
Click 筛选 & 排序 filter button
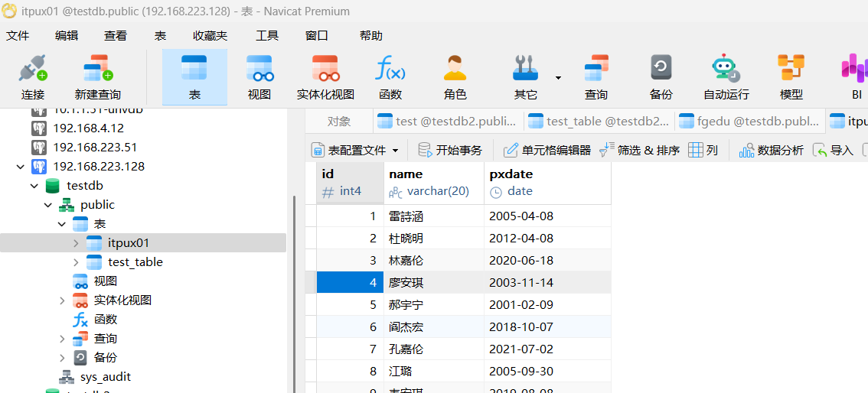[x=639, y=150]
